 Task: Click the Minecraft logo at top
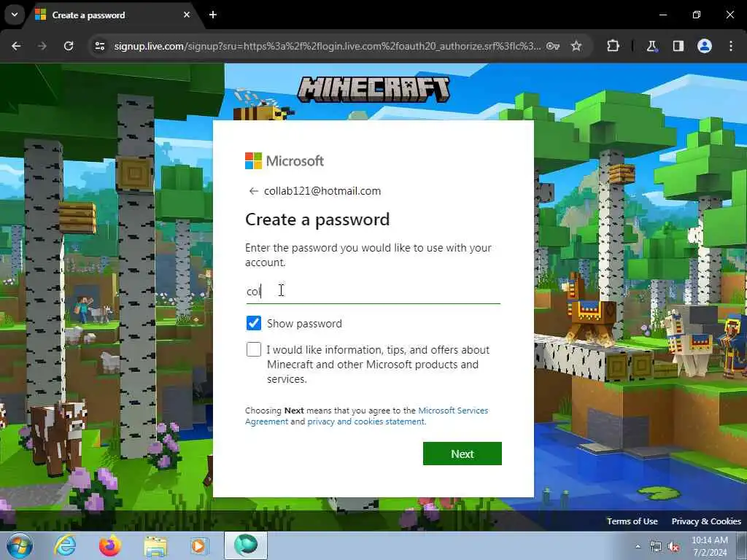tap(373, 89)
